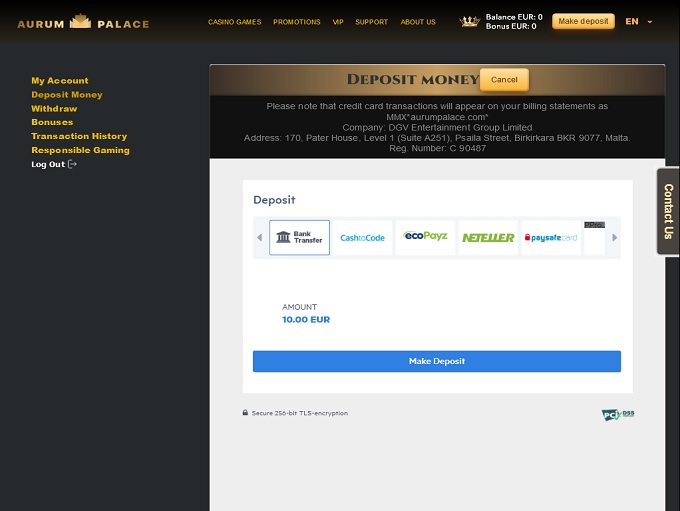The image size is (680, 511).
Task: Open the Support menu item
Action: (371, 22)
